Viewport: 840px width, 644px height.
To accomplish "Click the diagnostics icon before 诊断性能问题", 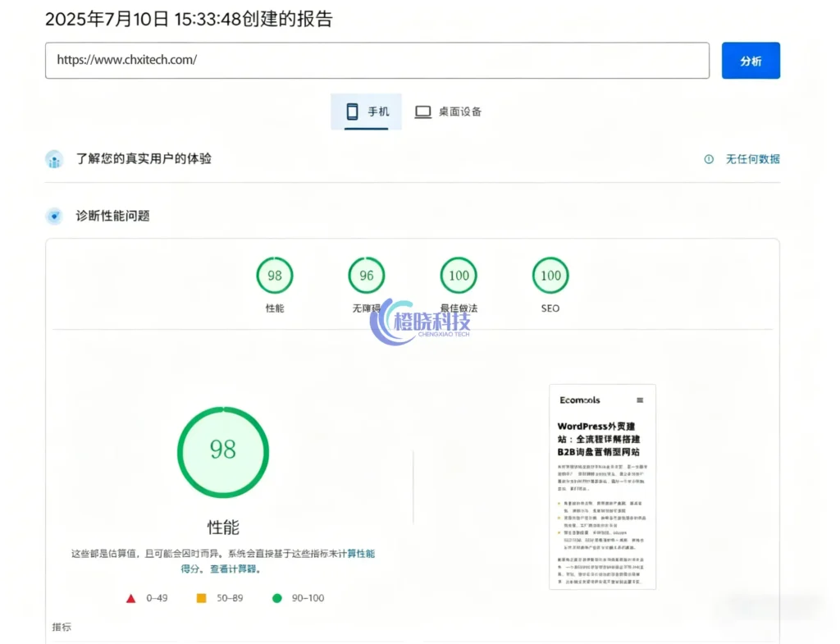I will coord(54,216).
